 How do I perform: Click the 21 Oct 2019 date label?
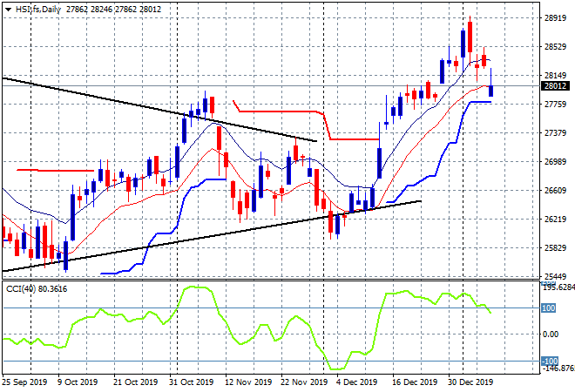(x=135, y=382)
